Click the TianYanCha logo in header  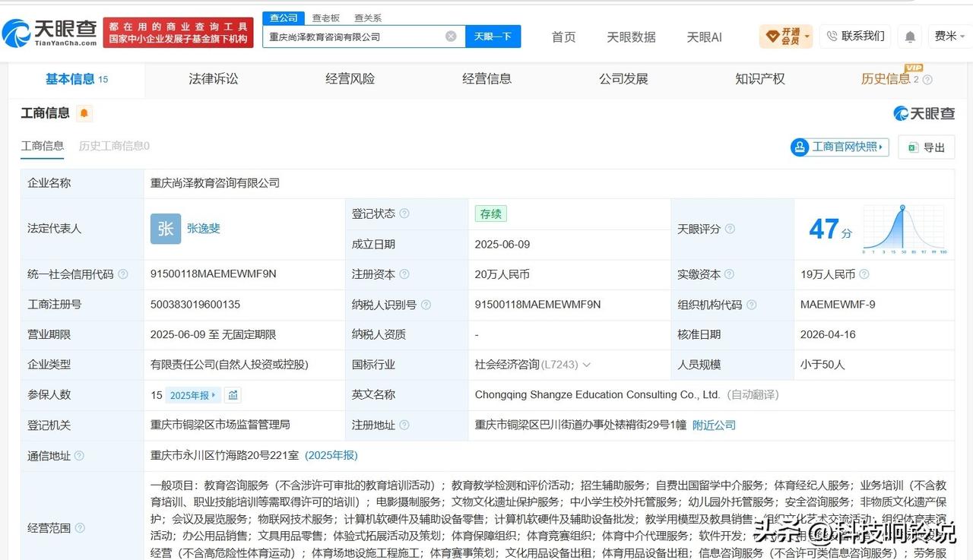pos(50,33)
